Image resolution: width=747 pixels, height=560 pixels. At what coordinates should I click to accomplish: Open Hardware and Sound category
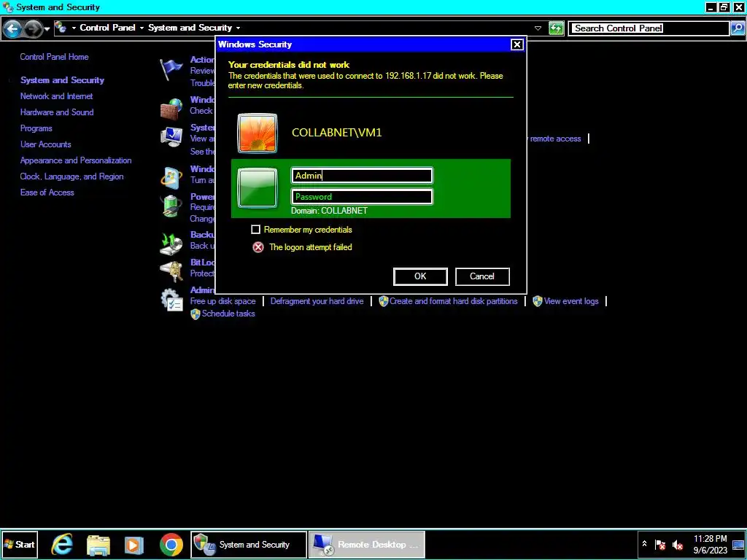(57, 112)
